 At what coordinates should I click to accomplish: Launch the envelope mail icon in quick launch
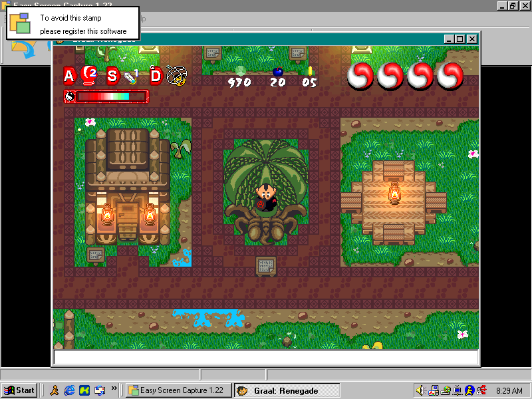(100, 390)
